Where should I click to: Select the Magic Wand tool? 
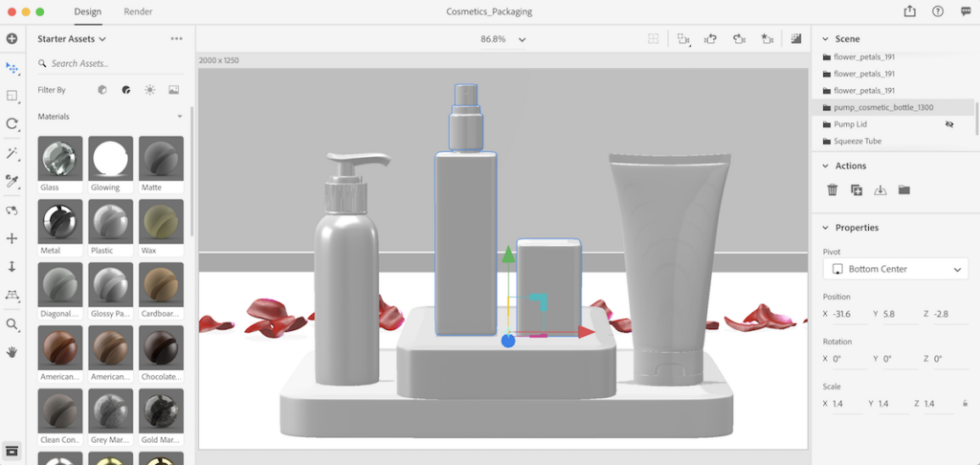pyautogui.click(x=12, y=153)
